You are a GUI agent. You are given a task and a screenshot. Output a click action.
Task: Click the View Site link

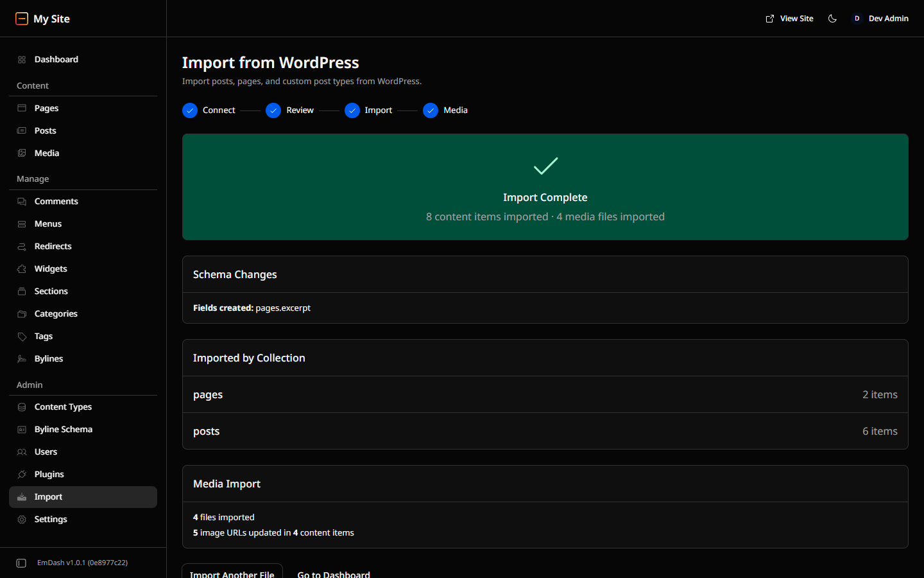[790, 19]
